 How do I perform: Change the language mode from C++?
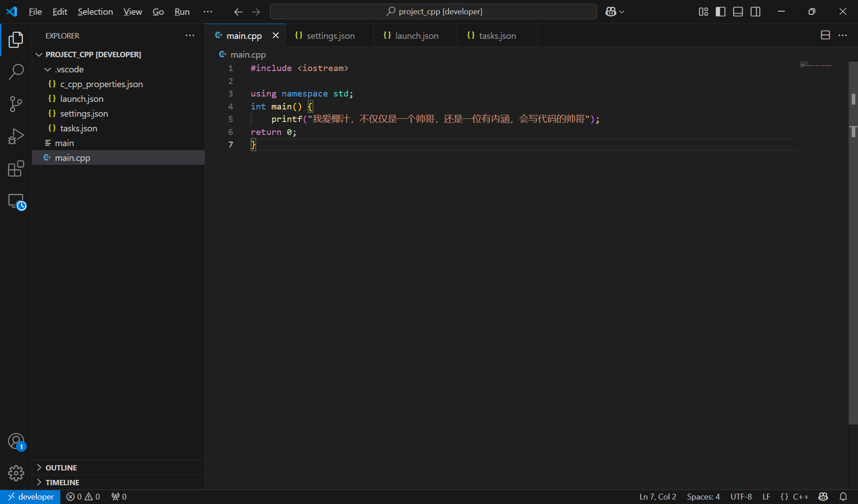pos(800,496)
